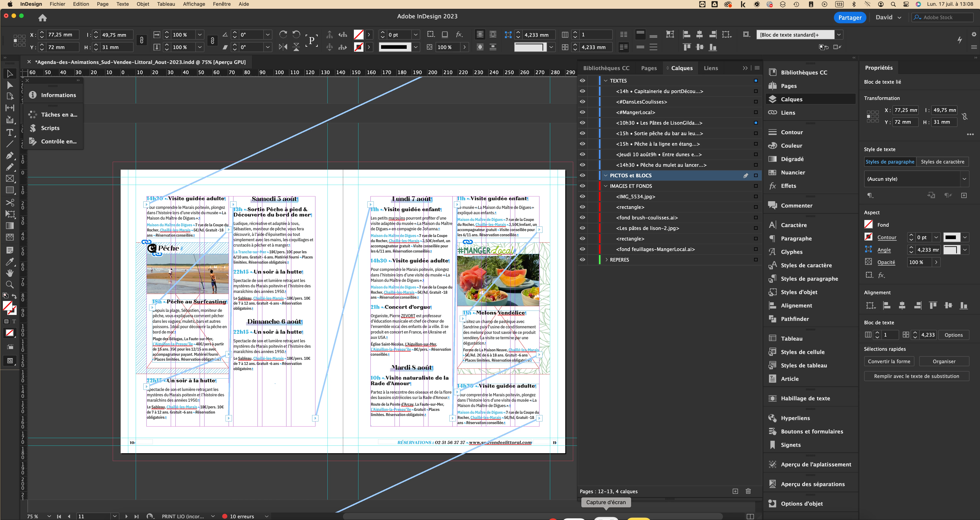980x520 pixels.
Task: Click Convertir la forme button
Action: tap(889, 361)
